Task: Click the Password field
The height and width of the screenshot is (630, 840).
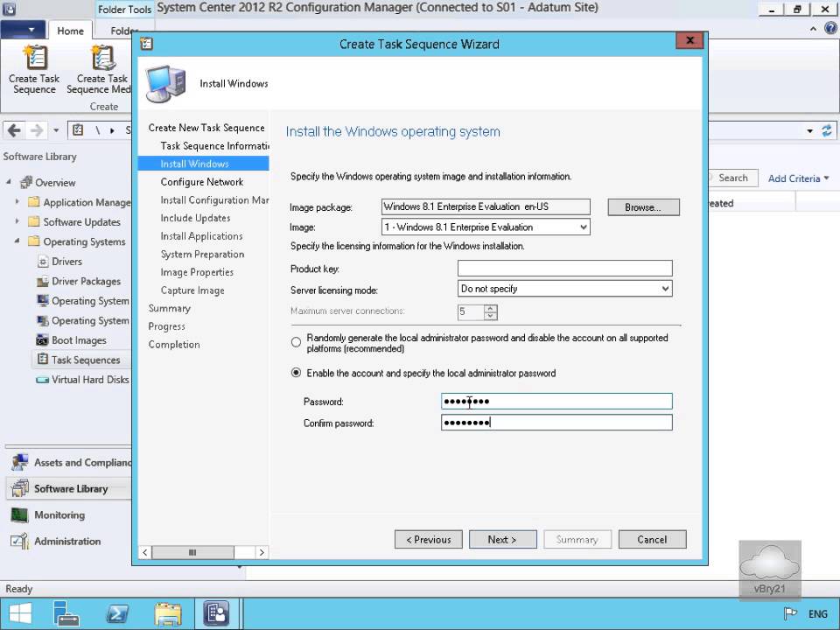Action: pos(556,402)
